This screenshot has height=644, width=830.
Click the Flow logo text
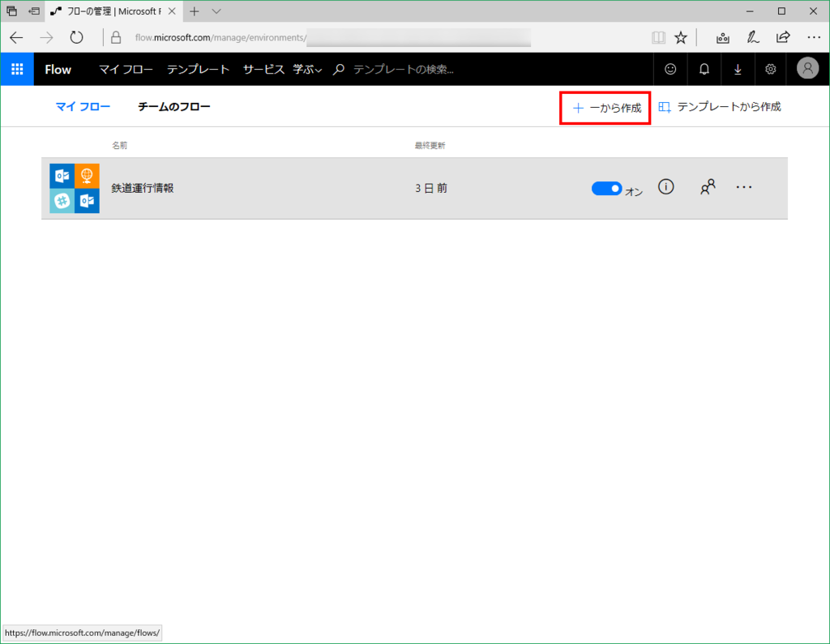pos(58,70)
